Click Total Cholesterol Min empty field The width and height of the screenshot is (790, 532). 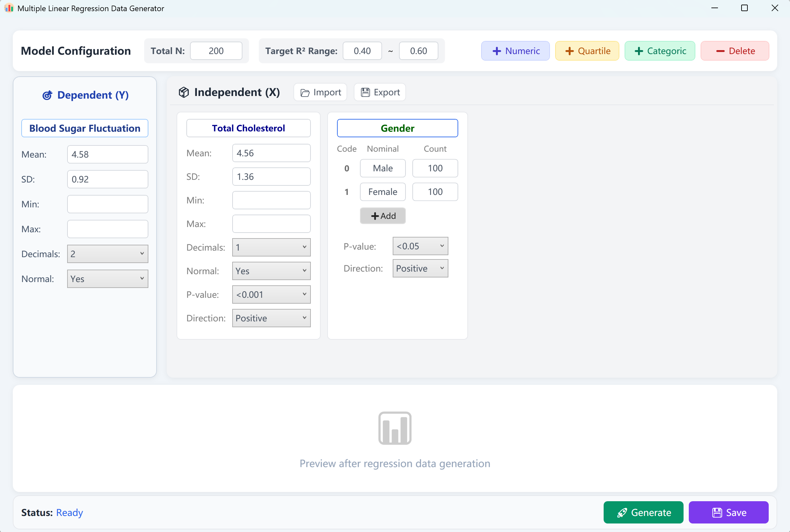pyautogui.click(x=271, y=200)
